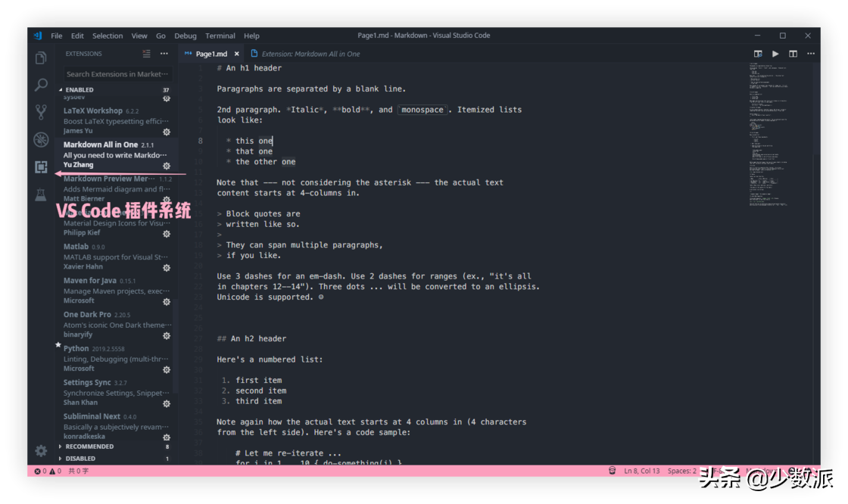Open manage gear for Material Icon Theme
Image resolution: width=848 pixels, height=504 pixels.
(167, 234)
